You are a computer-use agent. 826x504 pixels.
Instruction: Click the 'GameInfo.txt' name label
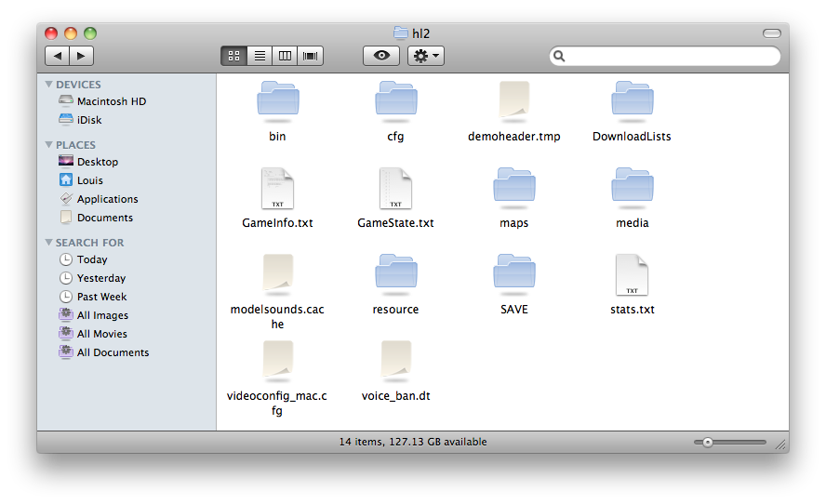pyautogui.click(x=277, y=223)
